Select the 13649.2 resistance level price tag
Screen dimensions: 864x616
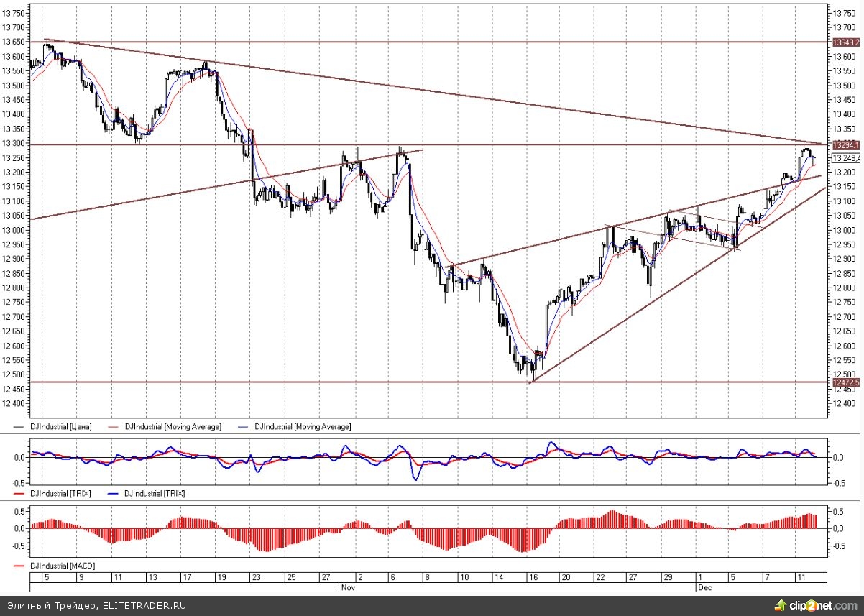[846, 42]
